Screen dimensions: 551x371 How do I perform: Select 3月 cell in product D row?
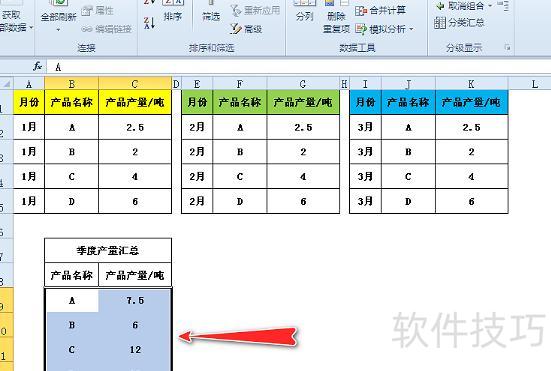point(365,201)
